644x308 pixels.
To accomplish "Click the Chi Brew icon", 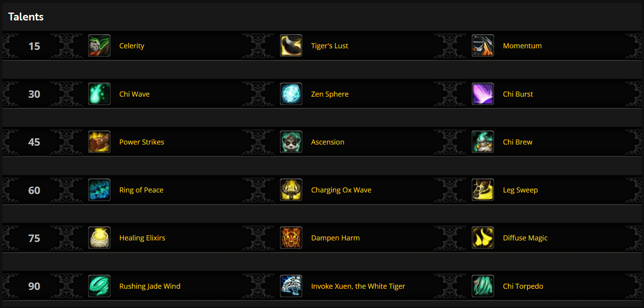I will (x=483, y=142).
